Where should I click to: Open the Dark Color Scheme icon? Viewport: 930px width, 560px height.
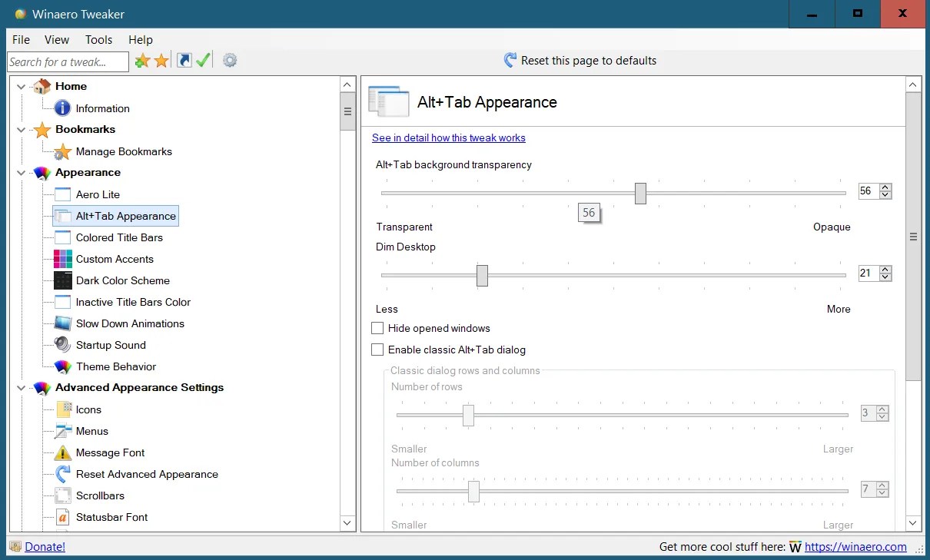63,280
